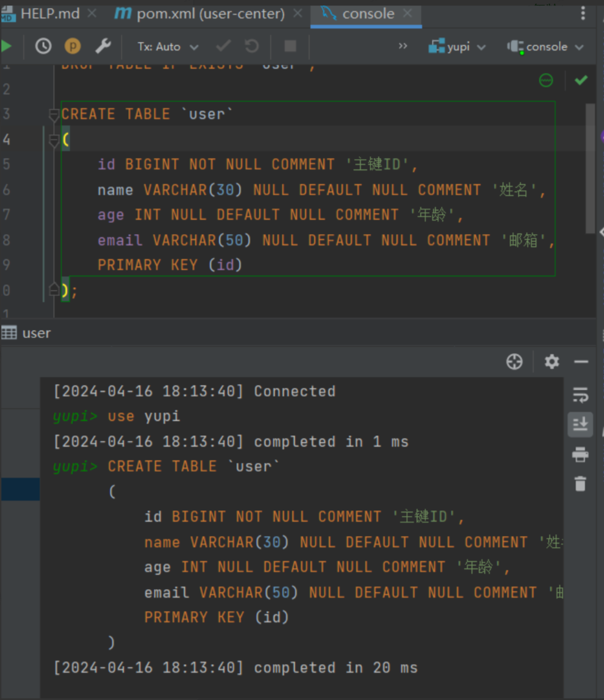This screenshot has width=604, height=700.
Task: Toggle scroll to end of output
Action: click(580, 424)
